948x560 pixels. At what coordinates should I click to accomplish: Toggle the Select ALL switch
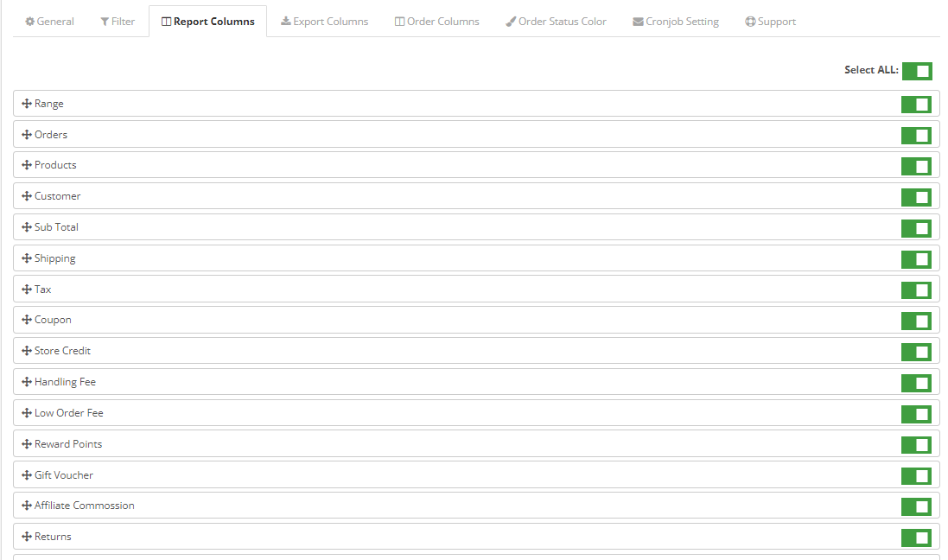tap(917, 71)
